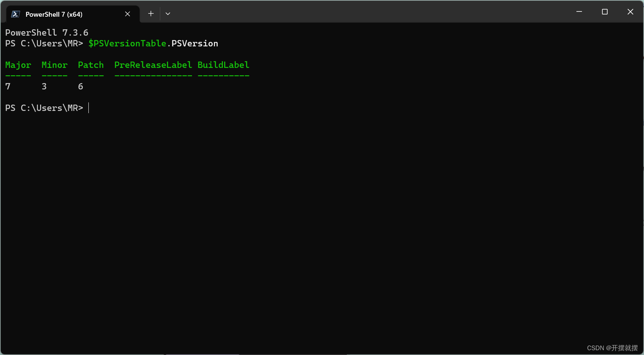Viewport: 644px width, 355px height.
Task: Click the Minor column header
Action: (x=55, y=65)
